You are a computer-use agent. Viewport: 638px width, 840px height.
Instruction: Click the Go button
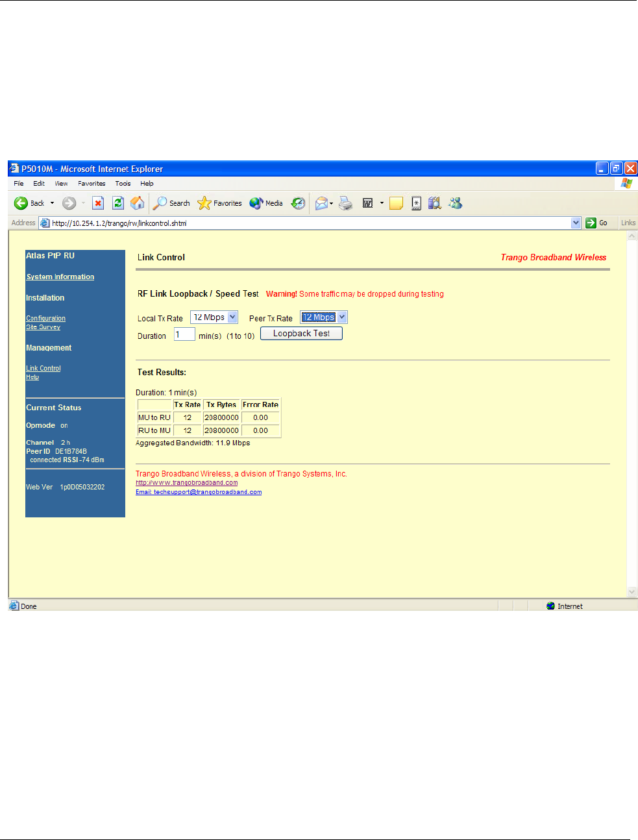(x=597, y=223)
